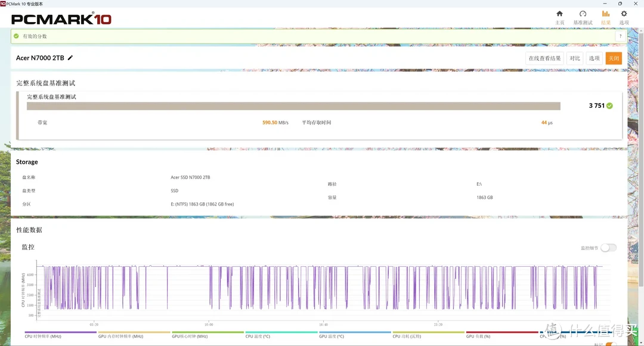
Task: Click the orange 关闭 button
Action: pos(614,58)
